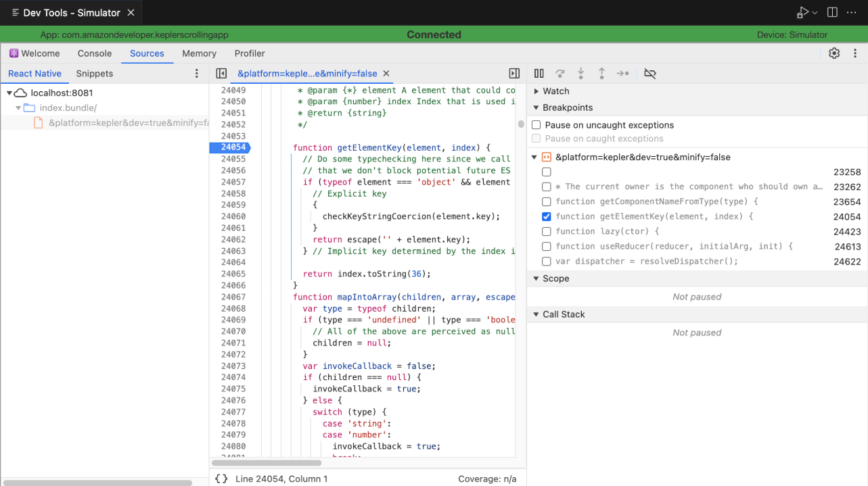Click the 'Coverage: n/a' status text
The image size is (868, 486).
coord(487,479)
